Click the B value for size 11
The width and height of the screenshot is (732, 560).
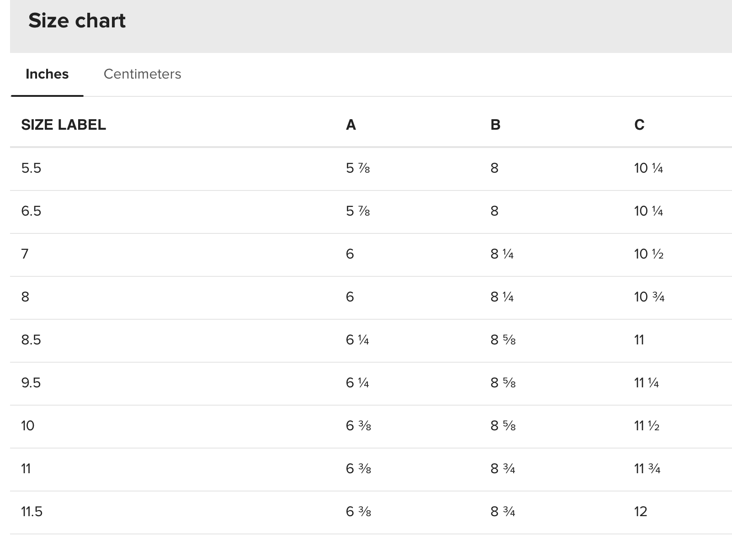coord(503,469)
